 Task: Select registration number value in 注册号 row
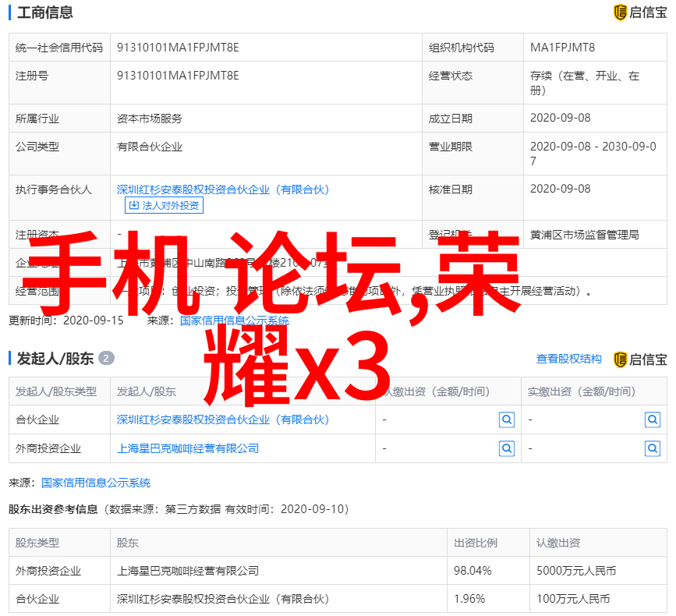point(178,76)
